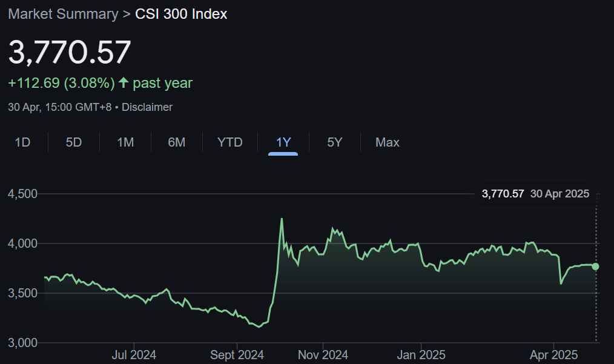Select the 5D chart view
Viewport: 614px width, 364px height.
pos(73,142)
